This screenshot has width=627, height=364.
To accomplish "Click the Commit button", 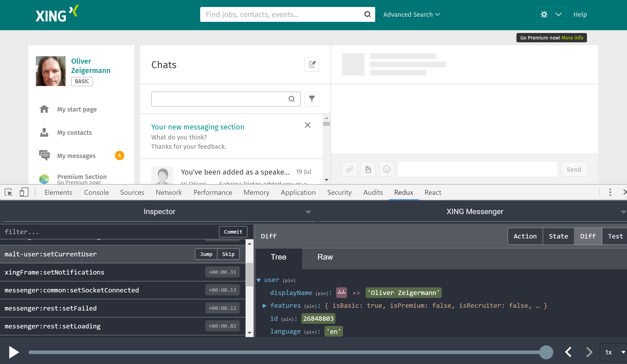I will (x=233, y=232).
